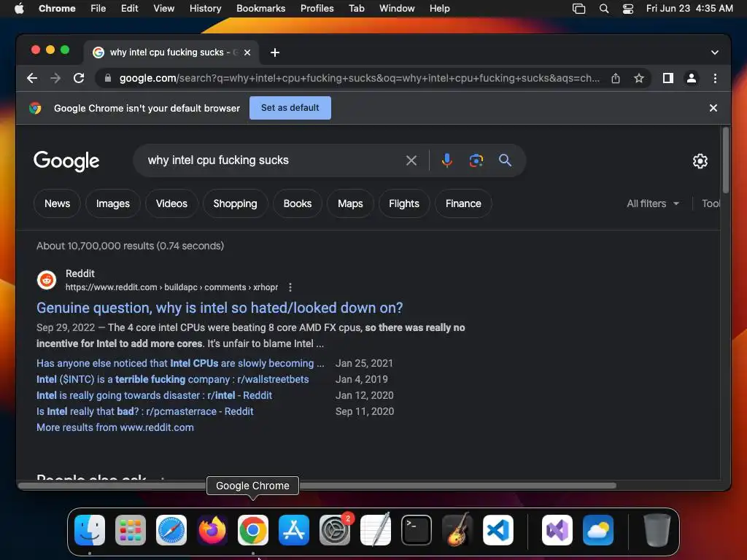Close the current browser tab

click(247, 52)
